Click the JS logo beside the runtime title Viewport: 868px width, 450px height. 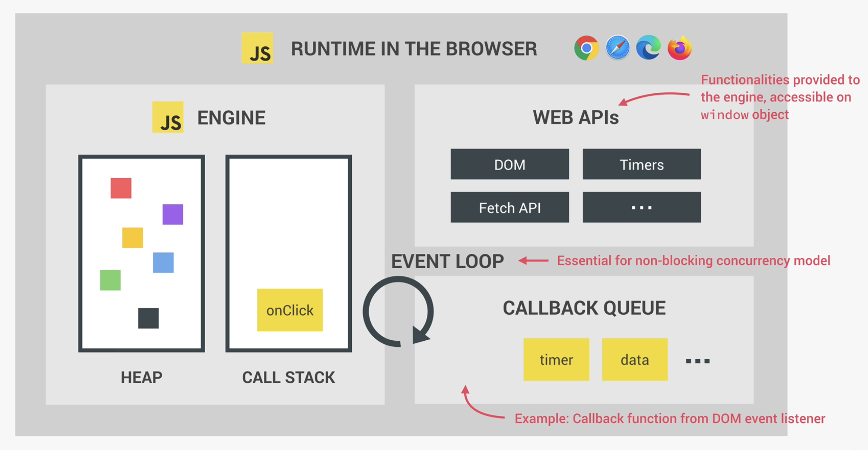click(257, 48)
